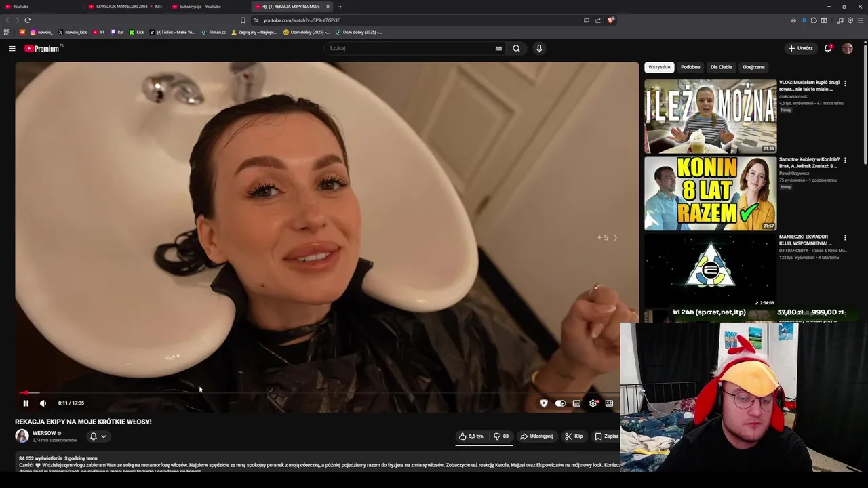Open the 'KONIN 8 LAT RAZEM' thumbnail

[x=710, y=193]
